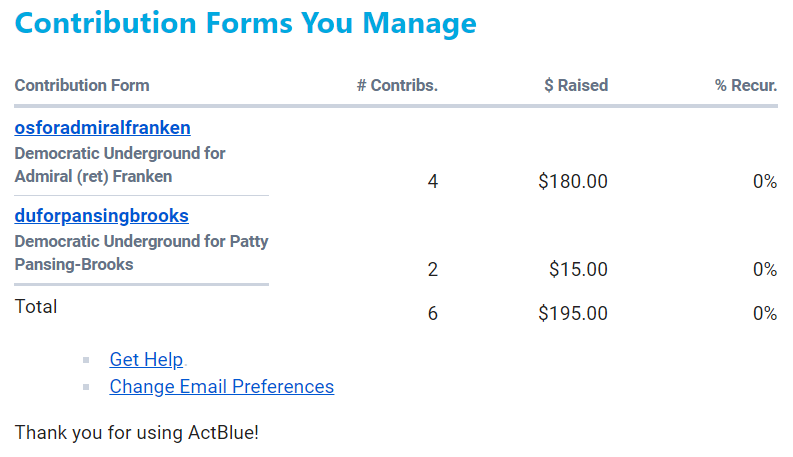Click the Contribution Forms You Manage heading
This screenshot has width=793, height=457.
pos(245,23)
